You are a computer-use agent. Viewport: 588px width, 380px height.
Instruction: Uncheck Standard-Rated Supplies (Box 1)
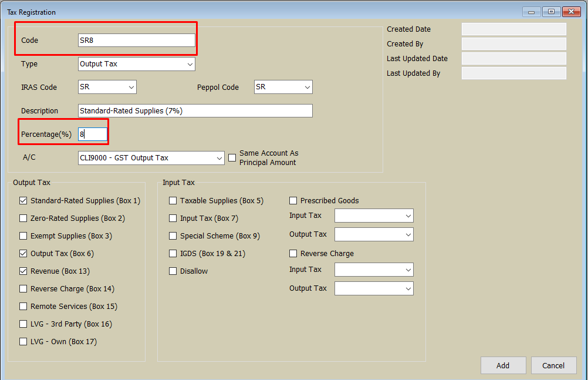(23, 200)
